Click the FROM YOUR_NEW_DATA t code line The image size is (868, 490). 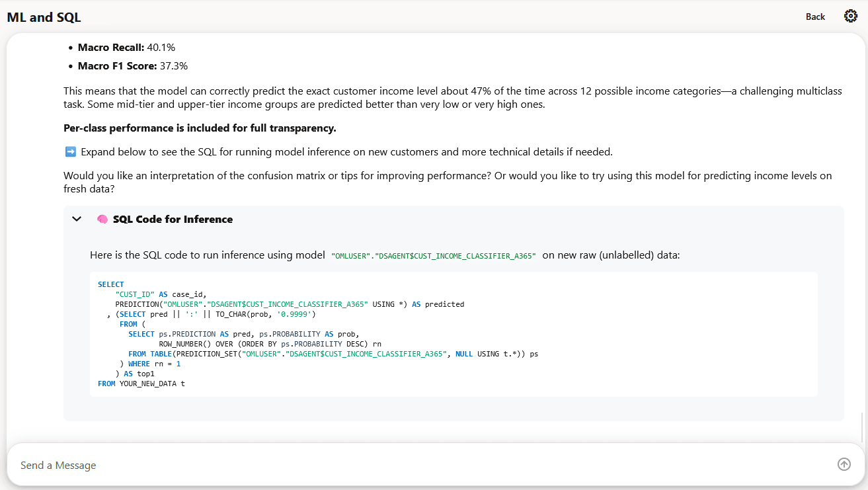click(x=141, y=384)
